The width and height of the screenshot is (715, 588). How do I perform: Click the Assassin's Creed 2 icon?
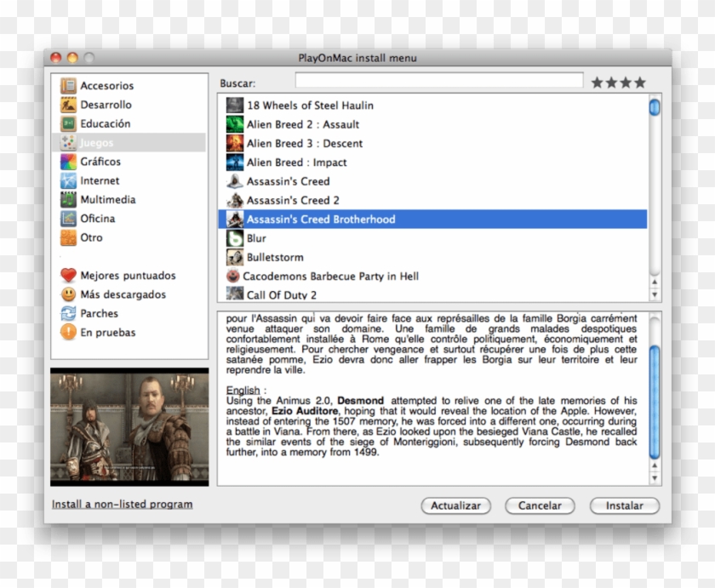[x=235, y=200]
